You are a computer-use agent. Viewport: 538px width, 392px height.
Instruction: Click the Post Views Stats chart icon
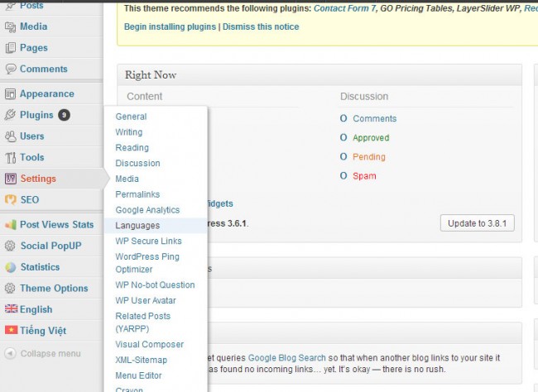pyautogui.click(x=11, y=225)
